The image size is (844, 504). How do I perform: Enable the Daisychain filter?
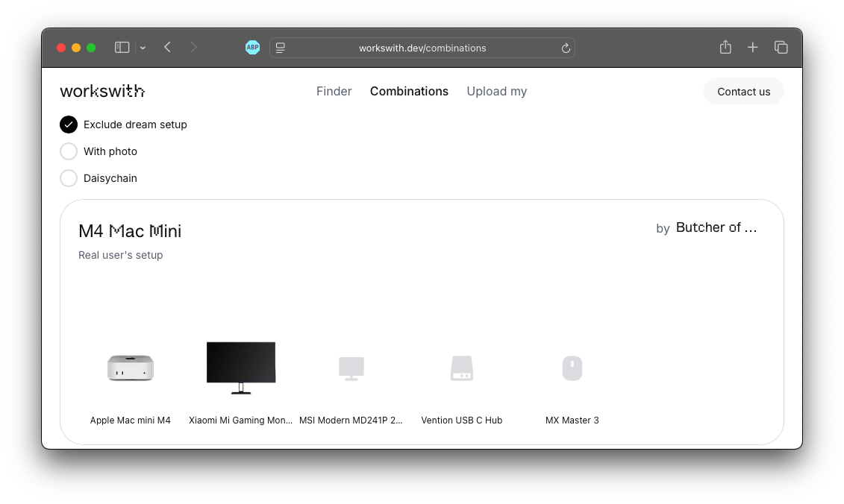pos(69,178)
